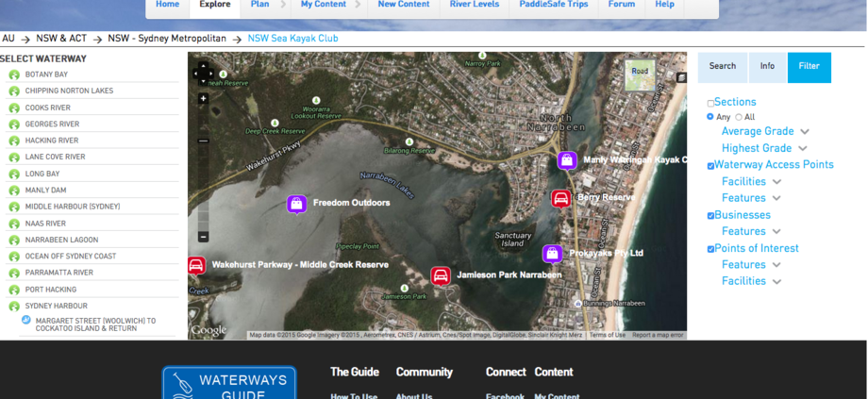
Task: Click the Waterways Guide footer logo
Action: coord(229,382)
